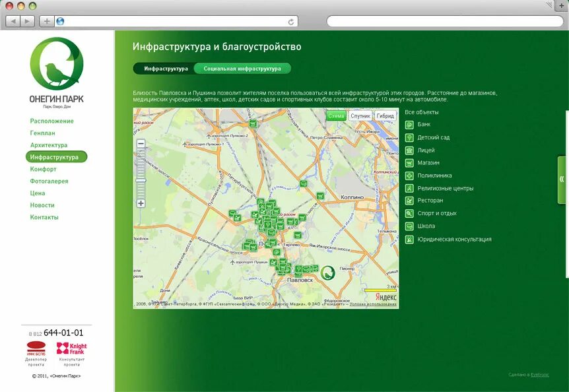Click the browser add bookmark plus button
The width and height of the screenshot is (569, 392).
coord(46,21)
